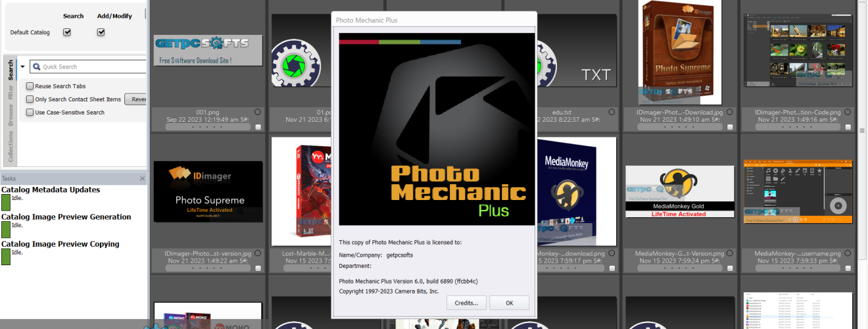
Task: Click the contact sheet vertical scrollbar grip
Action: [862, 130]
